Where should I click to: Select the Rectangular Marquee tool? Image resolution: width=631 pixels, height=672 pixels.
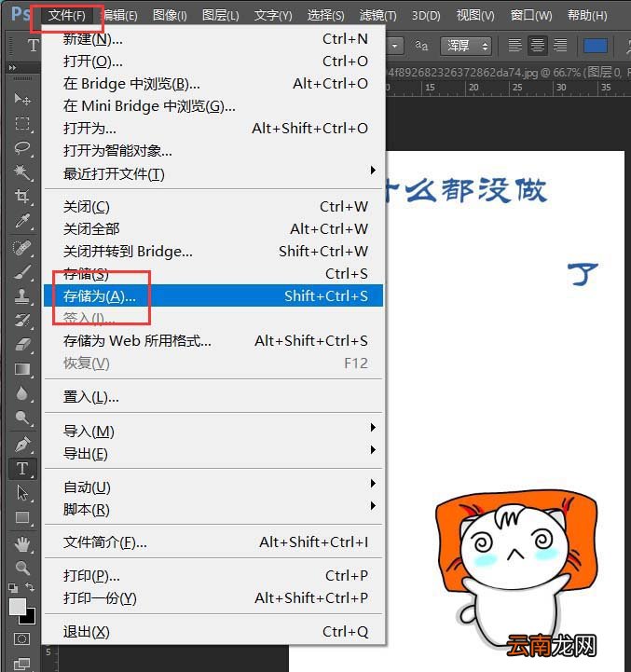pyautogui.click(x=21, y=123)
